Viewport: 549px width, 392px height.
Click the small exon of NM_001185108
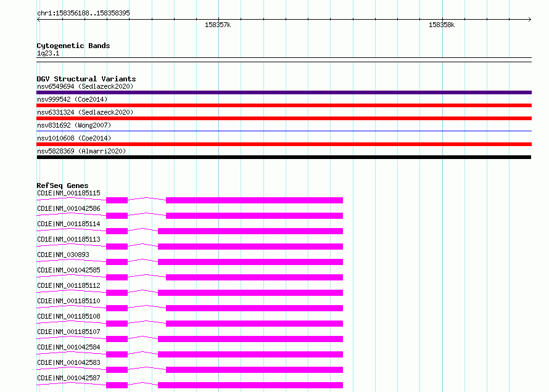pos(117,324)
